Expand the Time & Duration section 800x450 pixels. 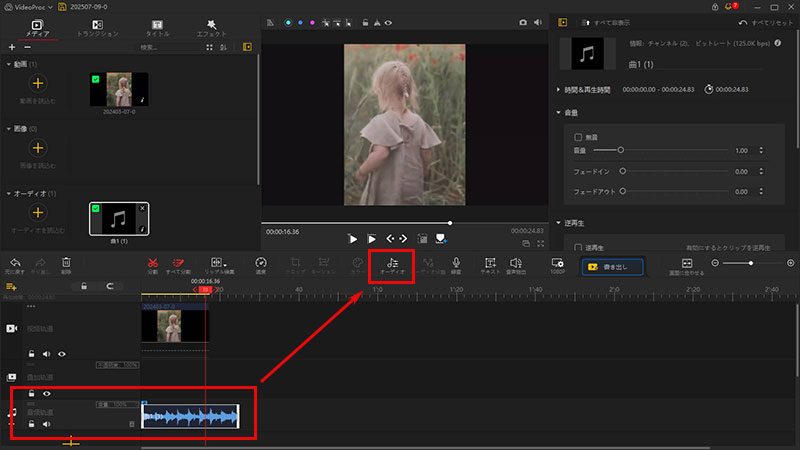pyautogui.click(x=558, y=89)
